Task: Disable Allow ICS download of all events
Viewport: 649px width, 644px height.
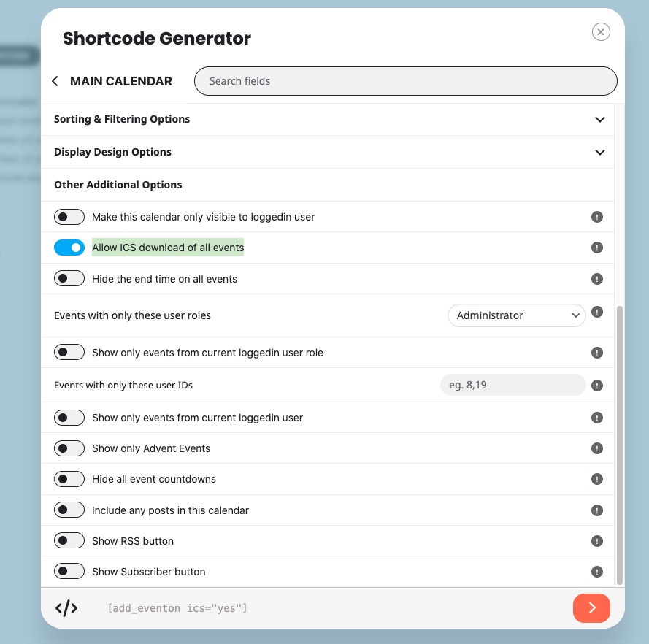Action: coord(69,248)
